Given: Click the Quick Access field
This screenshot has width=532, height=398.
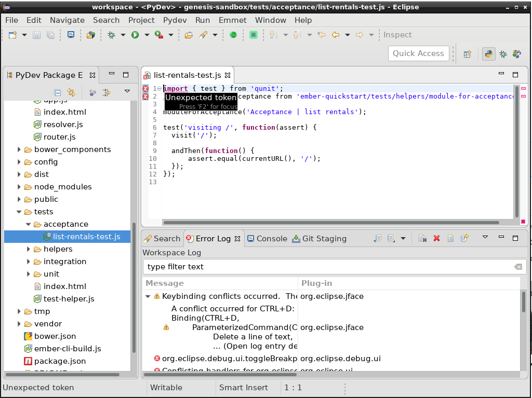Looking at the screenshot, I should (x=418, y=53).
